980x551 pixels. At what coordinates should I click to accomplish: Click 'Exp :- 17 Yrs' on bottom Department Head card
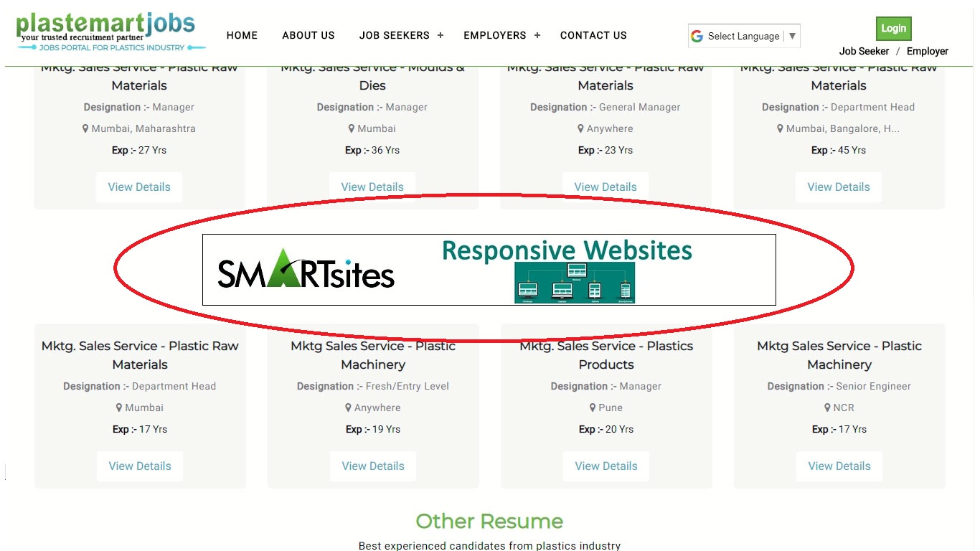coord(140,429)
